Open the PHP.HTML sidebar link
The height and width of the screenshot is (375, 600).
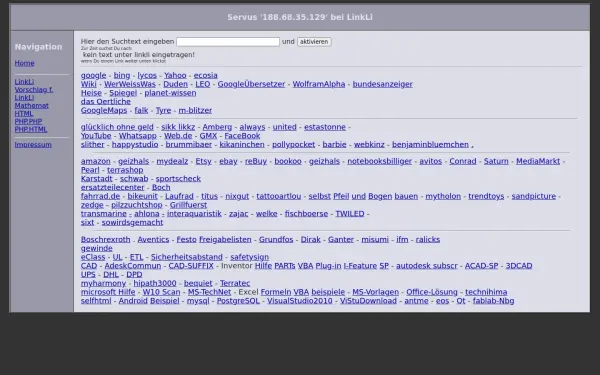[x=31, y=129]
